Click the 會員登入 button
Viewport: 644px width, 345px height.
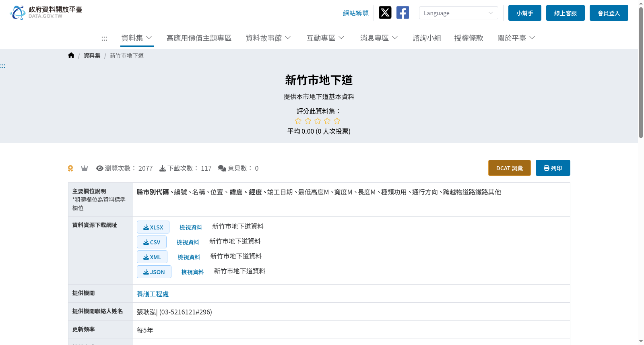(609, 13)
